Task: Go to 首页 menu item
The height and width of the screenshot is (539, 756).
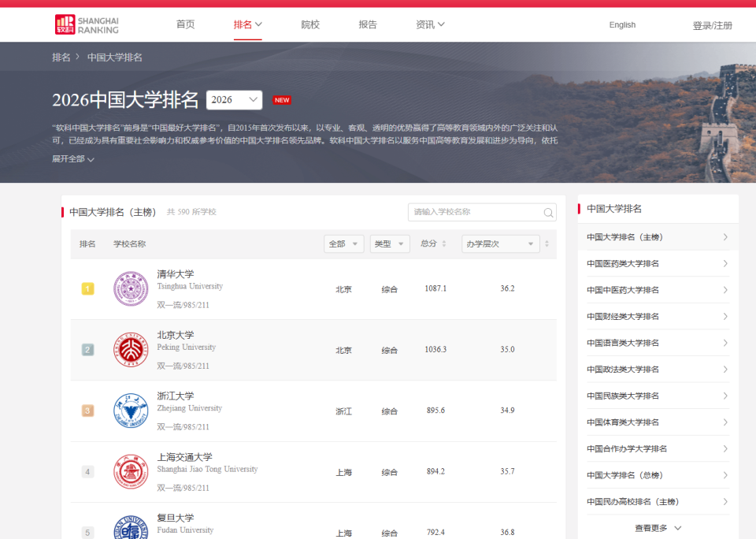Action: pyautogui.click(x=186, y=24)
